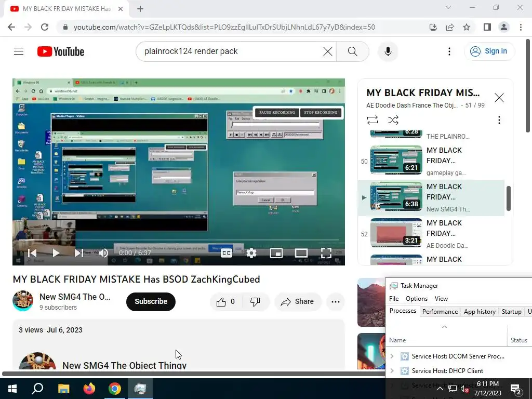
Task: Close the playlist panel
Action: click(x=499, y=98)
